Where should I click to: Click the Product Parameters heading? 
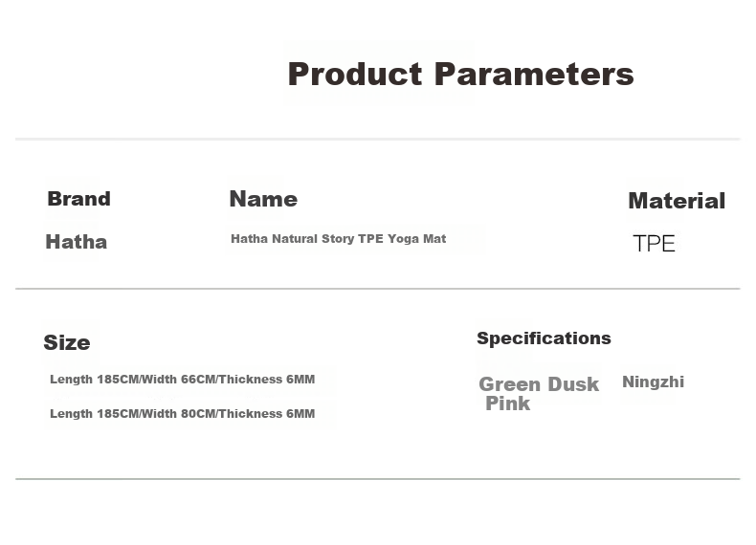point(460,75)
